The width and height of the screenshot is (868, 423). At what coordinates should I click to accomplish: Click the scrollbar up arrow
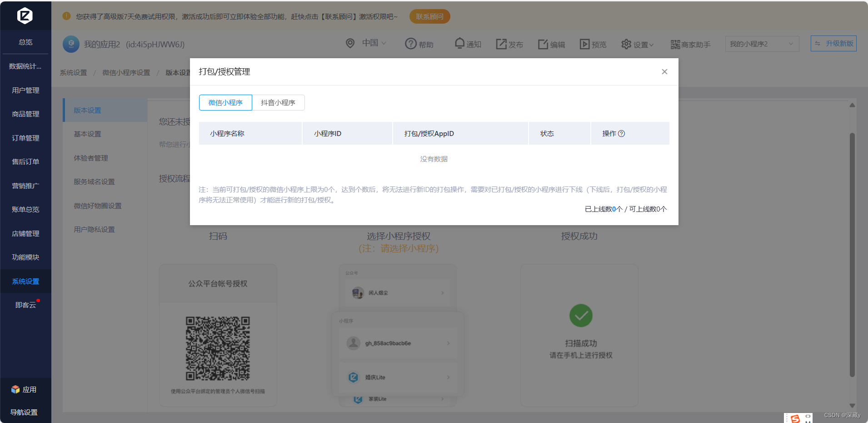coord(852,105)
